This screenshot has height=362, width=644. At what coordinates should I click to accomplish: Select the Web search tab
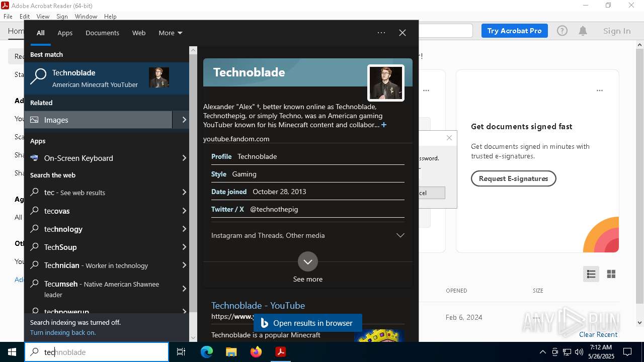(139, 33)
